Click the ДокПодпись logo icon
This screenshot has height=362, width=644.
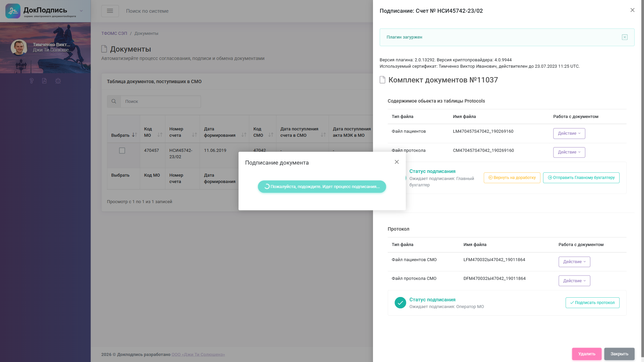13,11
